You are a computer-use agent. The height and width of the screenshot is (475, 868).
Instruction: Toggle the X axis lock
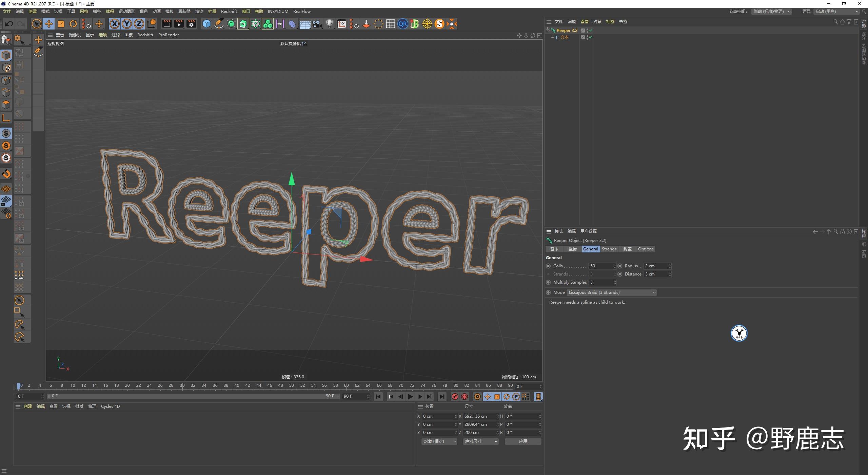pyautogui.click(x=115, y=24)
